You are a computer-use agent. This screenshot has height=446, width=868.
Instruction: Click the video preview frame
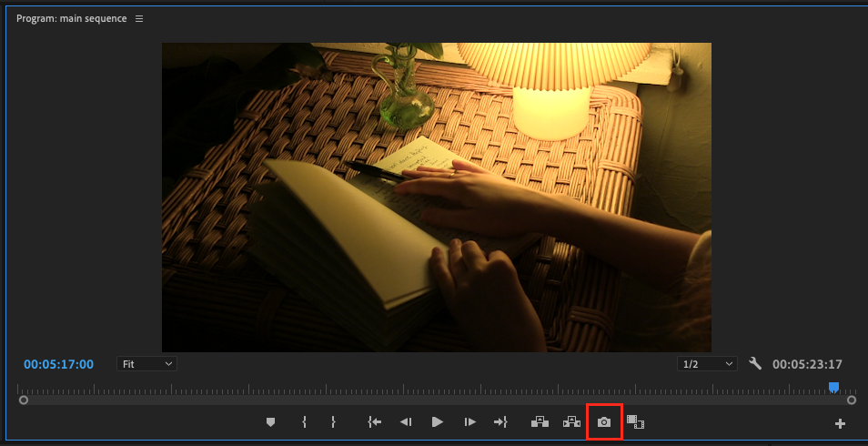(x=436, y=198)
